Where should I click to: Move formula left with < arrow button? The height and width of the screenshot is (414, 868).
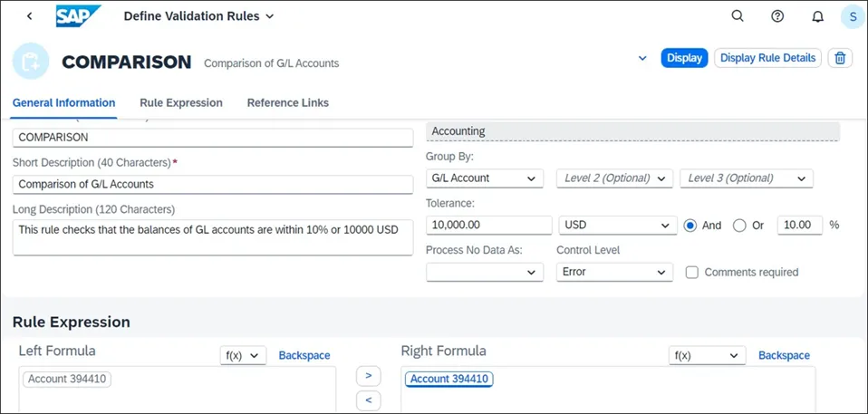click(x=368, y=400)
